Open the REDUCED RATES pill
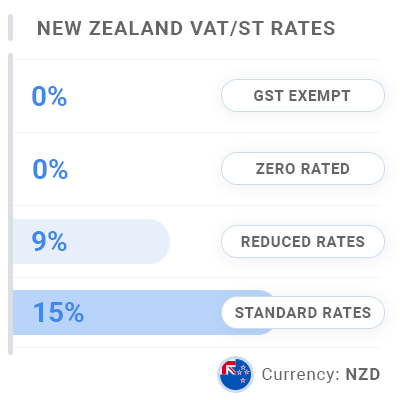This screenshot has height=400, width=400. point(303,242)
